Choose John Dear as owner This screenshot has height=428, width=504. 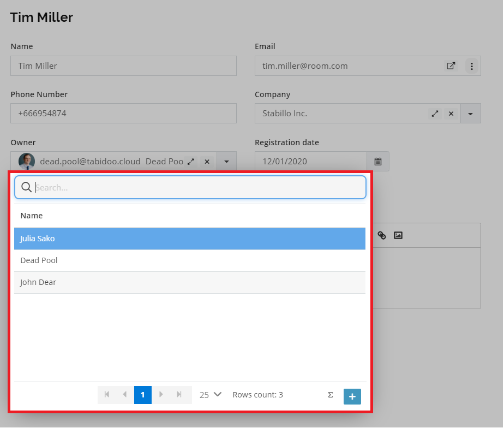[190, 283]
